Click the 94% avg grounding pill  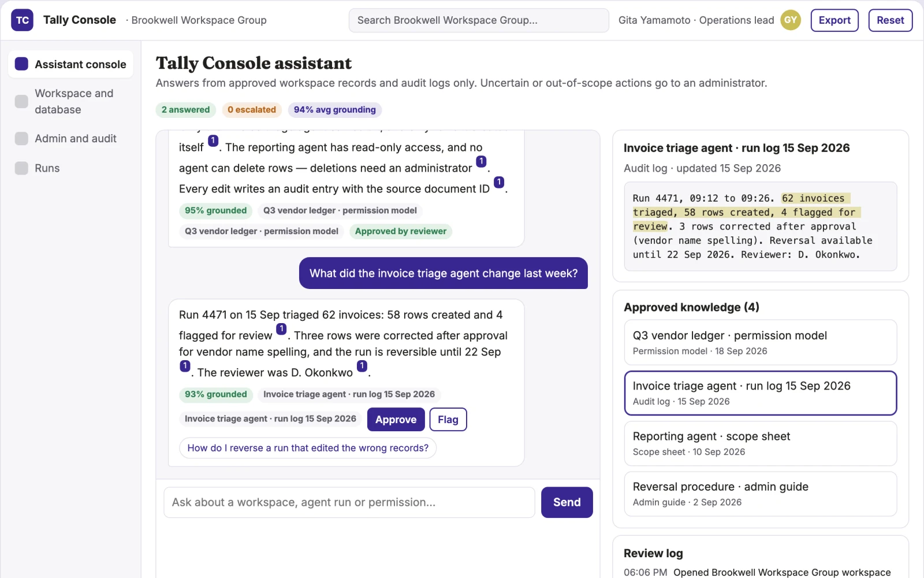click(334, 110)
